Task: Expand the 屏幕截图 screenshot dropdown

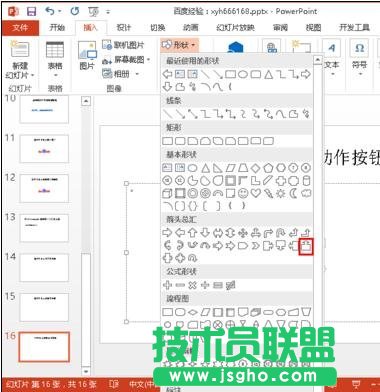Action: click(x=149, y=60)
